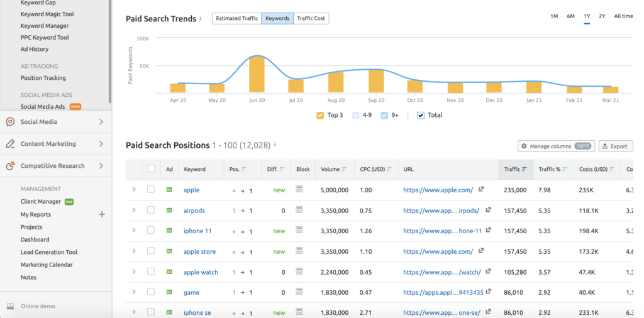Click the Jun 20 chart bar
The width and height of the screenshot is (644, 318).
[257, 74]
